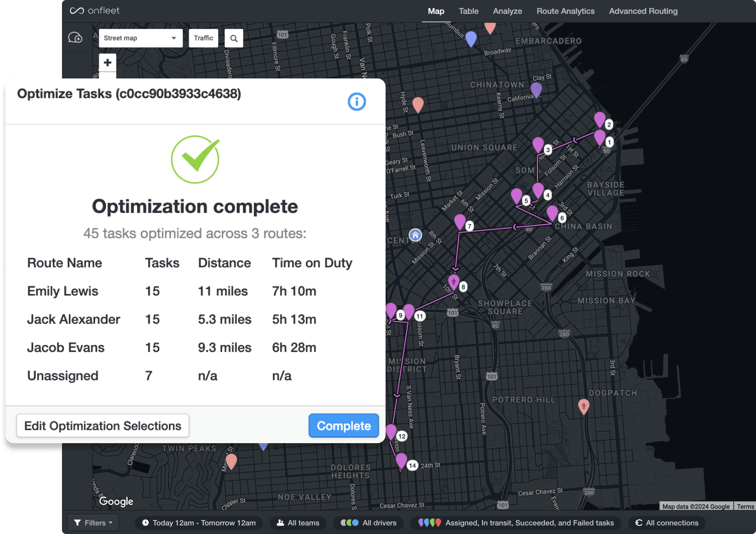Click the teams icon beside All teams
This screenshot has width=756, height=534.
(x=280, y=523)
